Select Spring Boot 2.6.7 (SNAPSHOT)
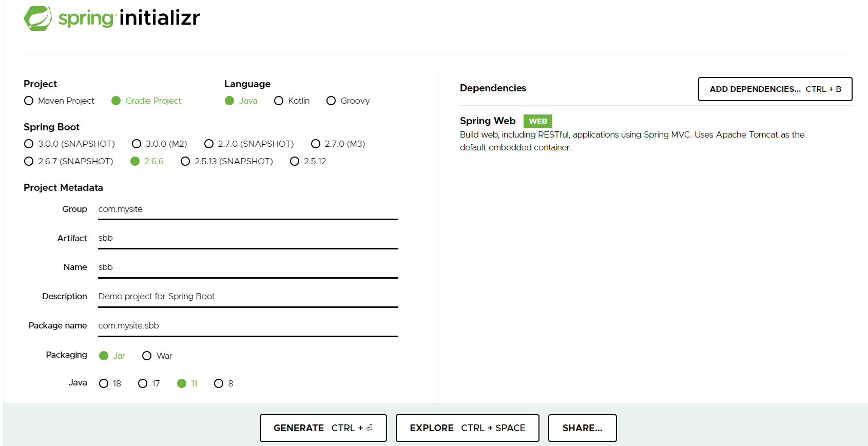 click(x=68, y=161)
